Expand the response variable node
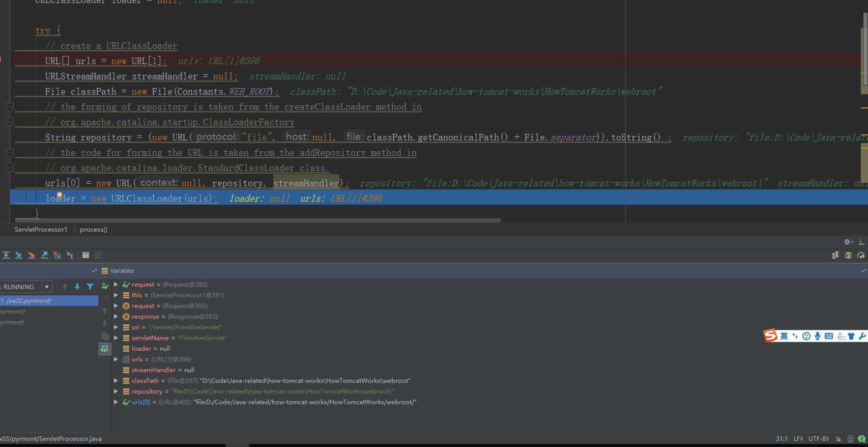 [x=116, y=317]
